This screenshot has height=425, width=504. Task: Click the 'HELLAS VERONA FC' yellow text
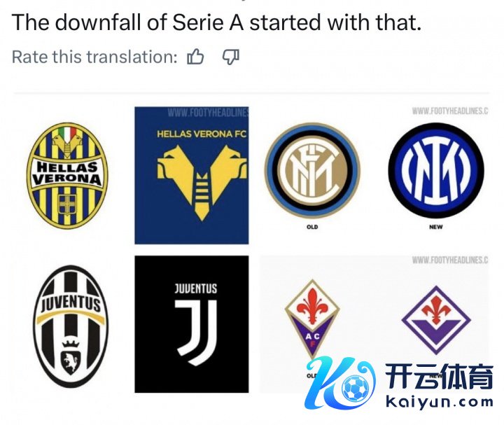tap(202, 134)
